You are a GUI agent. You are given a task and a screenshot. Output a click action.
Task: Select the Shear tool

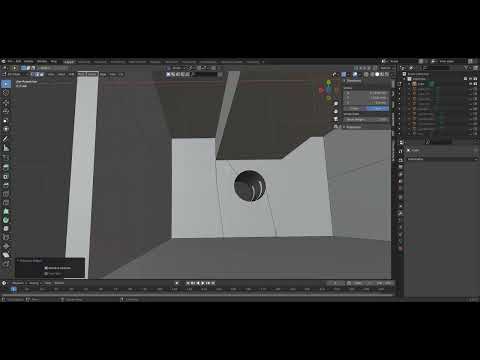pyautogui.click(x=6, y=255)
